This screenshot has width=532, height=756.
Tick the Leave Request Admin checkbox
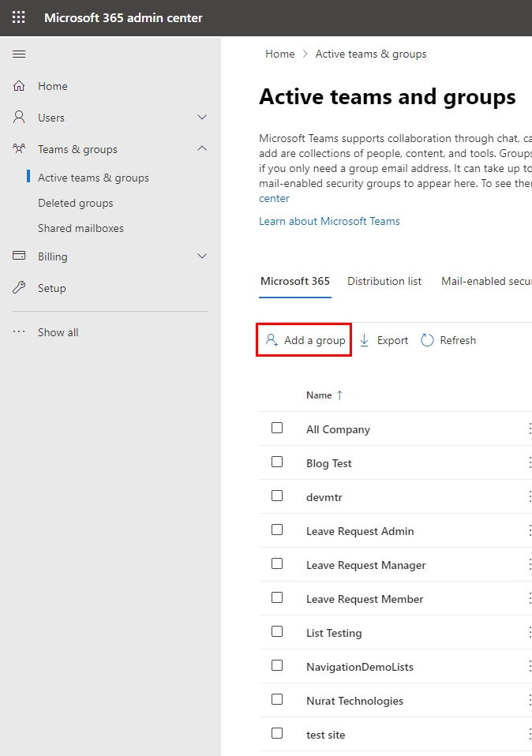[x=277, y=530]
